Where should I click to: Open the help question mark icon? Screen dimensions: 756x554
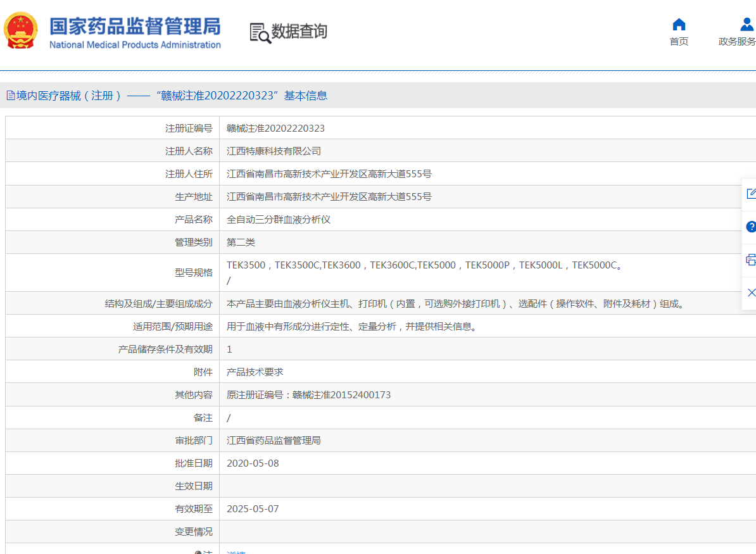tap(751, 227)
